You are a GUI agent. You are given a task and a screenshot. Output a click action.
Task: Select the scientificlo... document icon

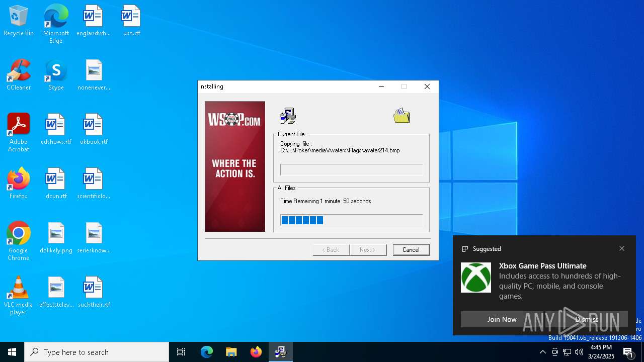pos(94,183)
